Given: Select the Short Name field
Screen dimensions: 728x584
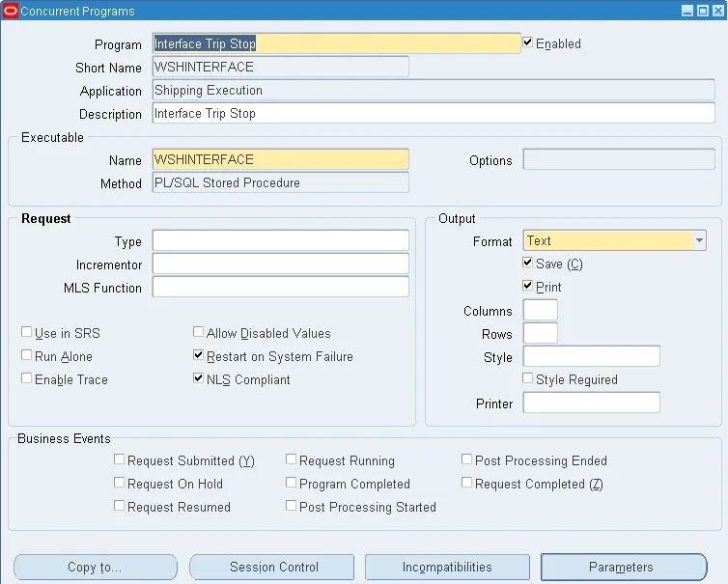Looking at the screenshot, I should pos(280,67).
